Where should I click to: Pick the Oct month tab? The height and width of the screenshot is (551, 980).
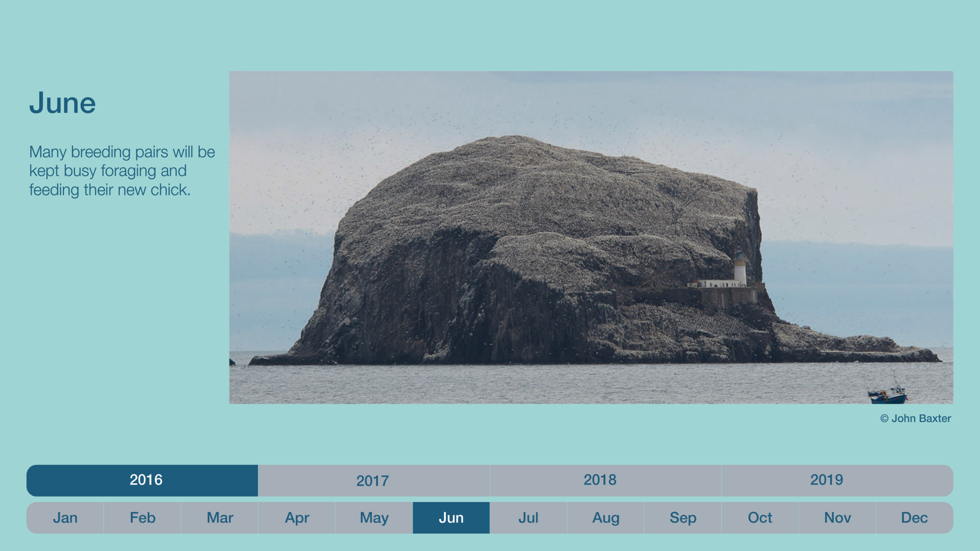(x=760, y=518)
